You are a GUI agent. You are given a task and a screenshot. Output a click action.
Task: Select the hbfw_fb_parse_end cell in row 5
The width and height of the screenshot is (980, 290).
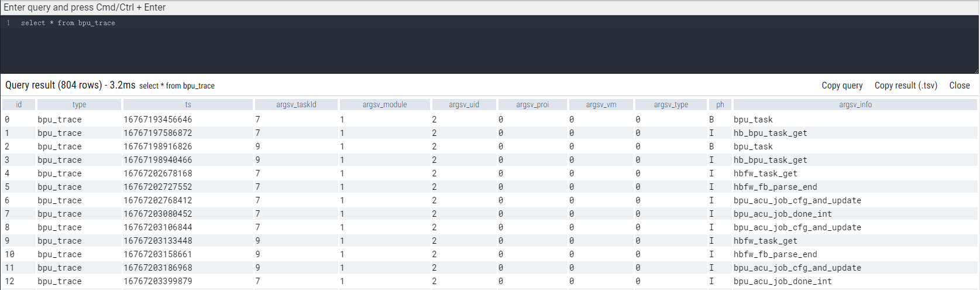pos(775,187)
